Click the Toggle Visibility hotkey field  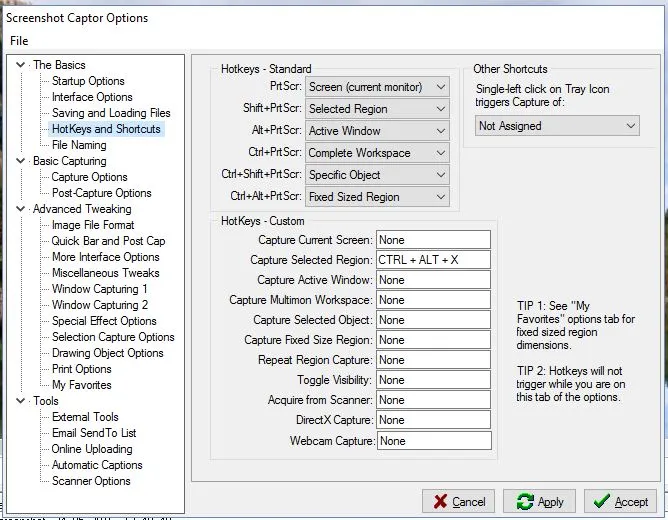point(433,380)
